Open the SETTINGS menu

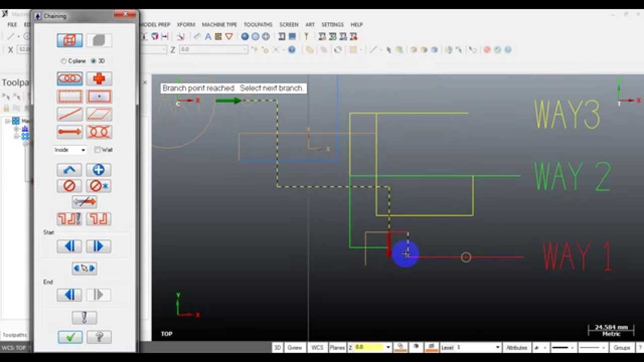[x=333, y=24]
